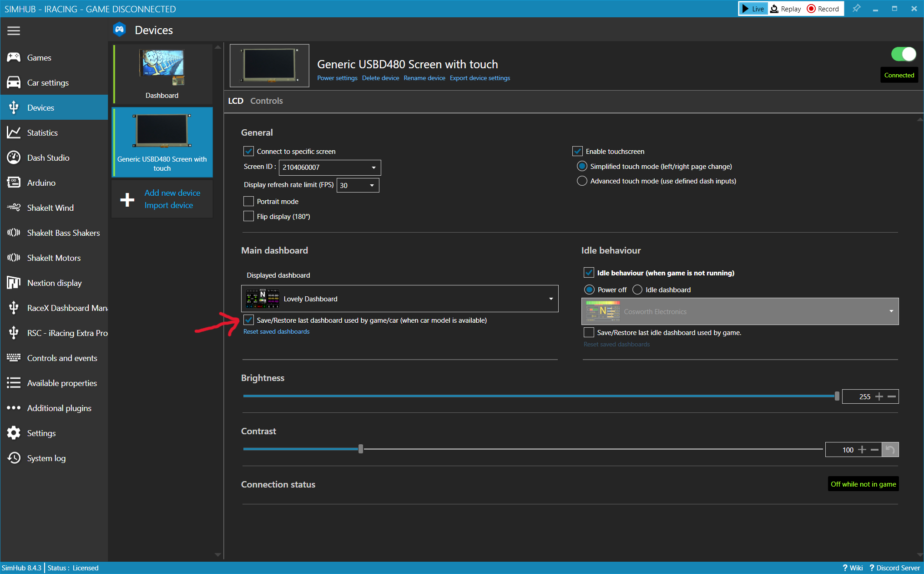The width and height of the screenshot is (924, 574).
Task: Click Rename device link
Action: [424, 78]
